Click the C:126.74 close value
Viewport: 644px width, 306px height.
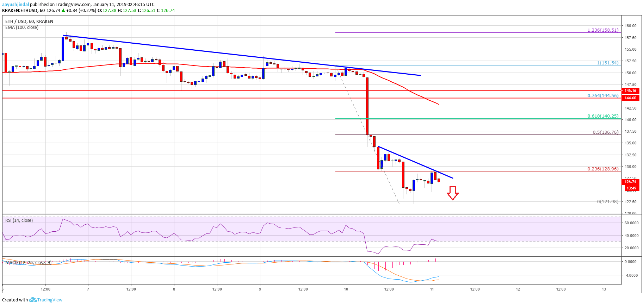tap(166, 11)
